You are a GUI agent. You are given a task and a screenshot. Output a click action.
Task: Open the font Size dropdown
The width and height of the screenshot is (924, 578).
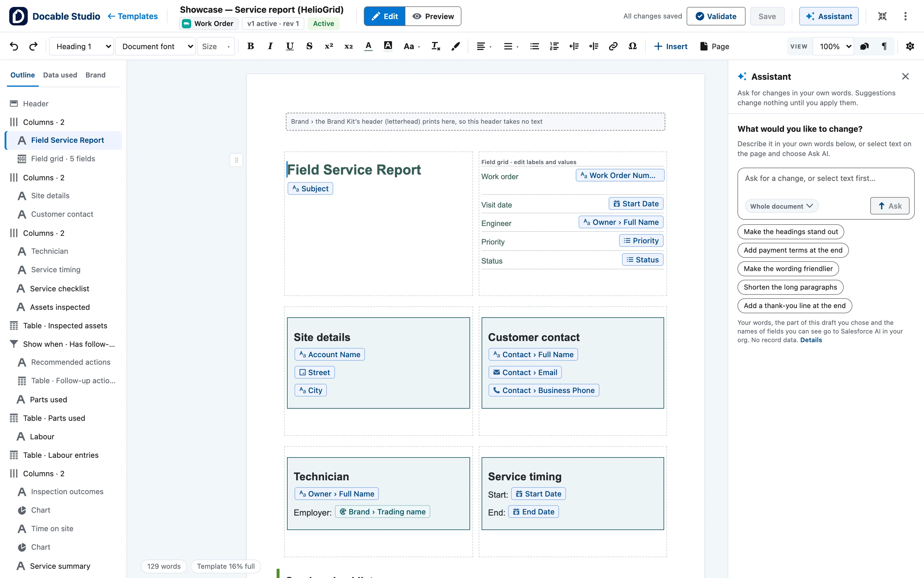[216, 46]
